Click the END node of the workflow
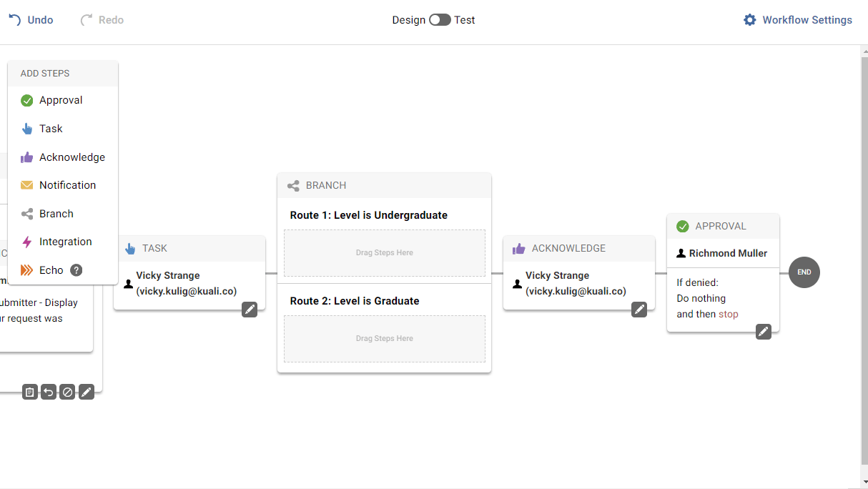 (x=804, y=272)
